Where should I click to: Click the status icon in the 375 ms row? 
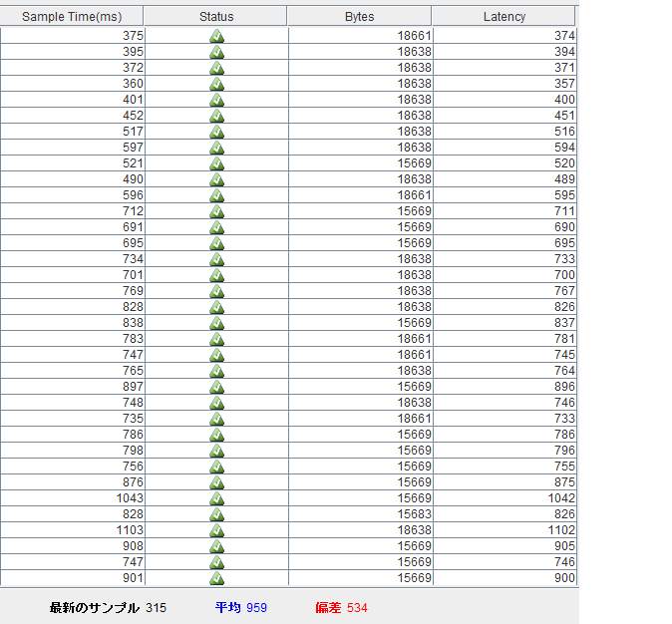[x=216, y=36]
